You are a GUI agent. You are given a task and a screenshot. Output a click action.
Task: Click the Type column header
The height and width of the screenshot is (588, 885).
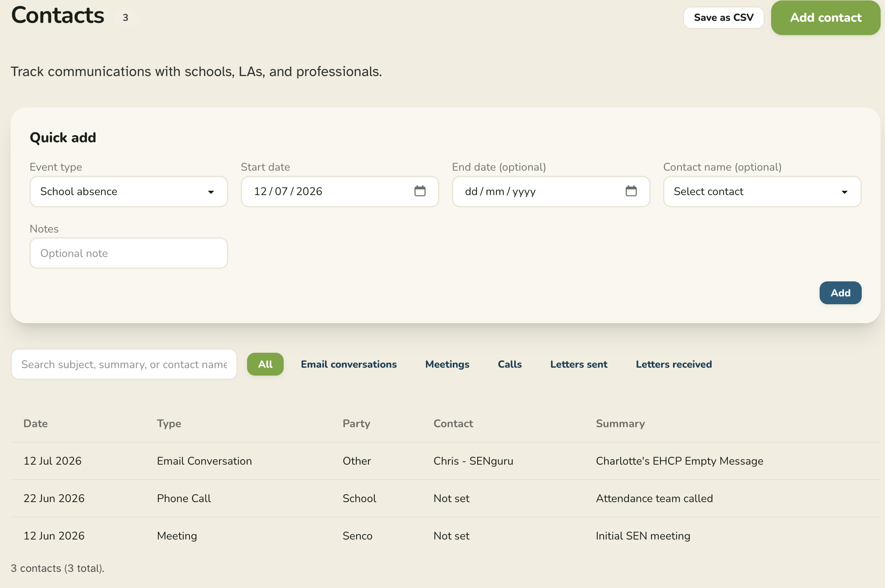click(x=169, y=424)
